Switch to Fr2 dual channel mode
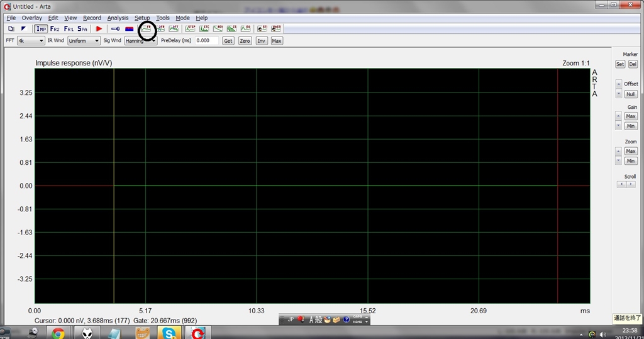644x339 pixels. pos(55,29)
